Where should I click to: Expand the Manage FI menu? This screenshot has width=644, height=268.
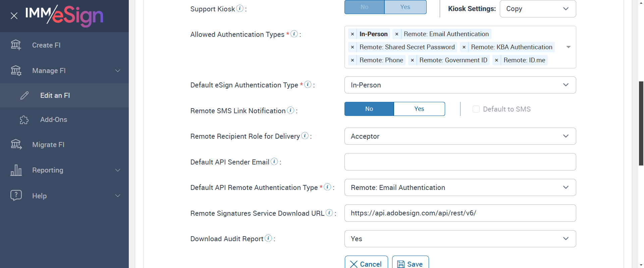pos(64,71)
